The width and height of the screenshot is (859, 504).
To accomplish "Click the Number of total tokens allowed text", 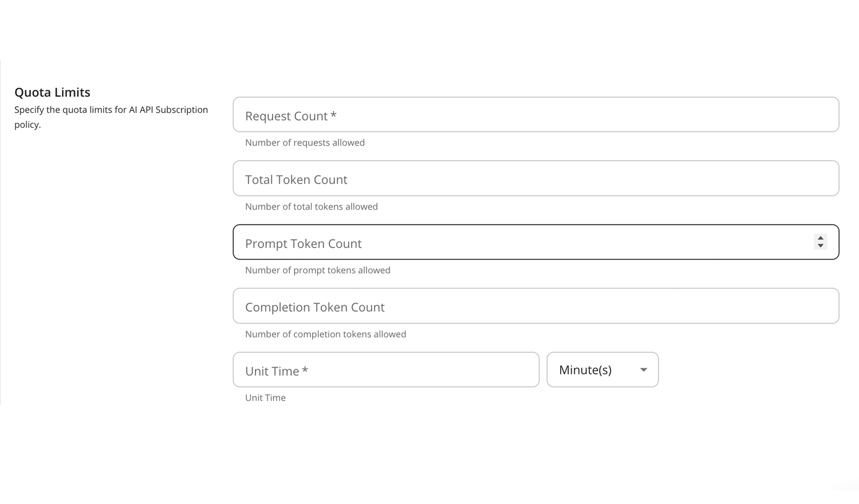I will [x=312, y=206].
